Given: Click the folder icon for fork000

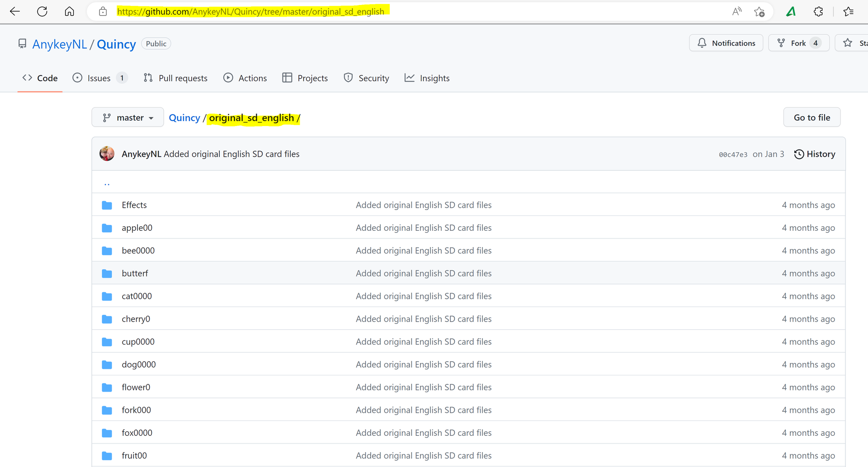Looking at the screenshot, I should tap(107, 410).
